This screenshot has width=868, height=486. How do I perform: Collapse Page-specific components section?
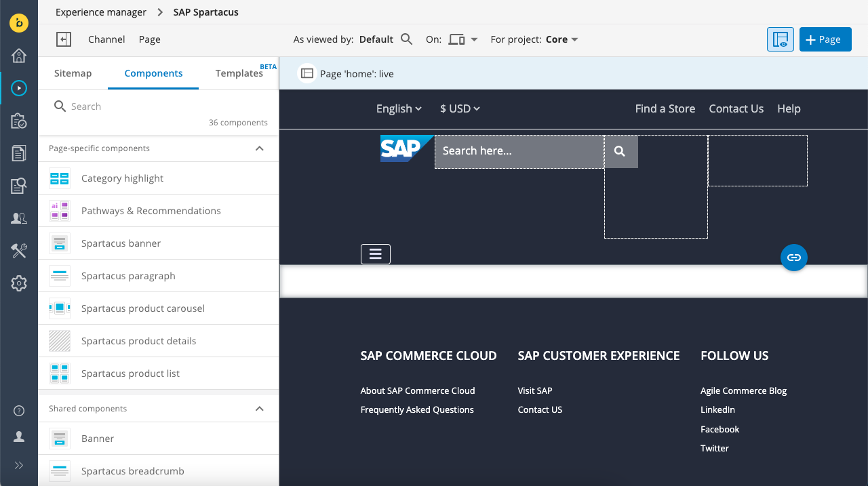(x=259, y=148)
